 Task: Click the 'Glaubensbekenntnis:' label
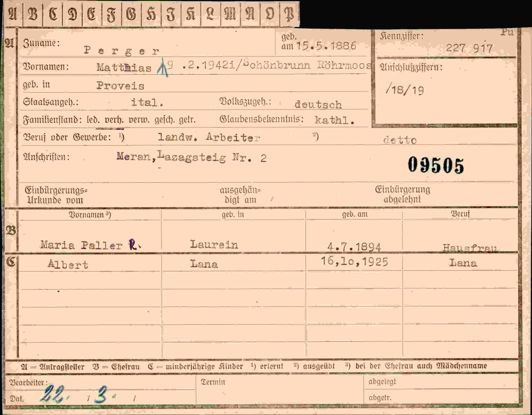point(262,119)
